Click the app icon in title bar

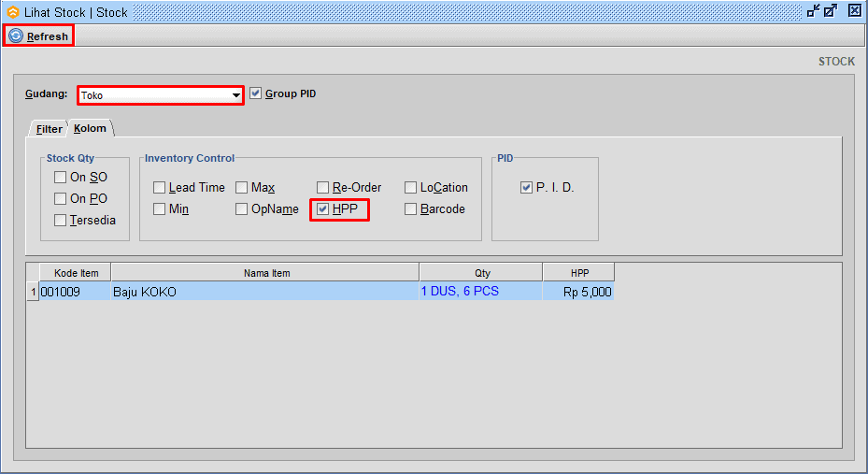coord(12,12)
